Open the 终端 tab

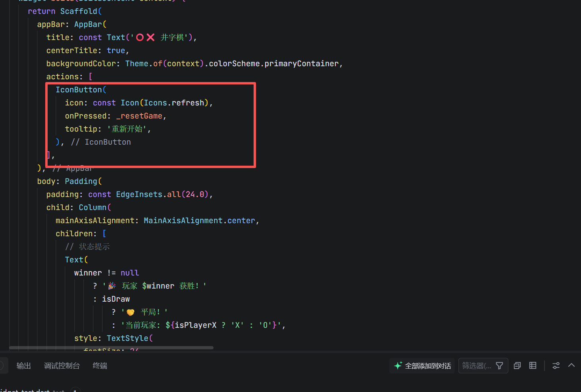point(100,366)
